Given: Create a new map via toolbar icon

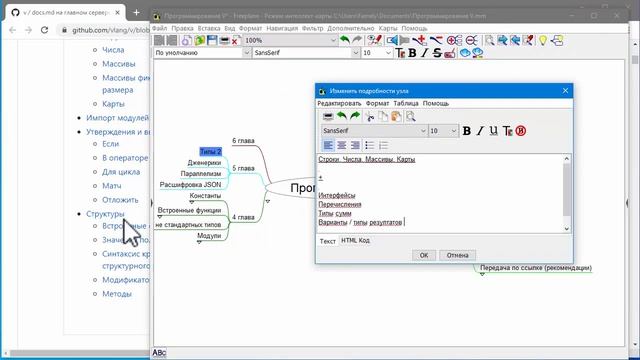Looking at the screenshot, I should 187,40.
